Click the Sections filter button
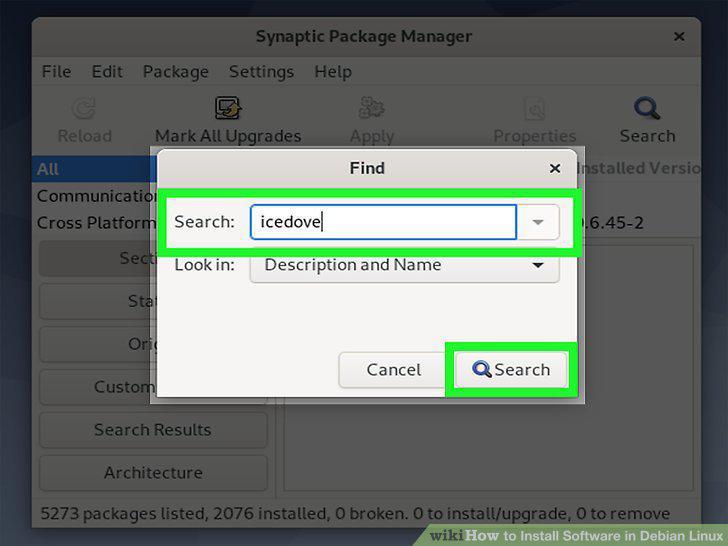This screenshot has width=728, height=546. click(98, 258)
